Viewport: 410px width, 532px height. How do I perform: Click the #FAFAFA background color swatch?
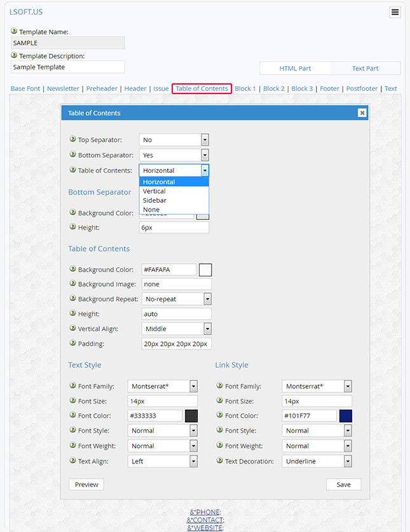pyautogui.click(x=205, y=270)
